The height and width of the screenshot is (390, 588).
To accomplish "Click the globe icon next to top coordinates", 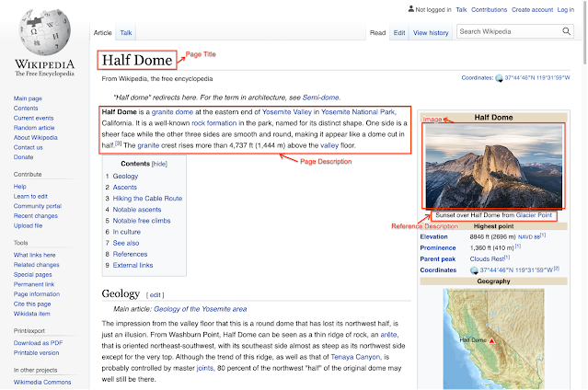I will click(x=499, y=78).
